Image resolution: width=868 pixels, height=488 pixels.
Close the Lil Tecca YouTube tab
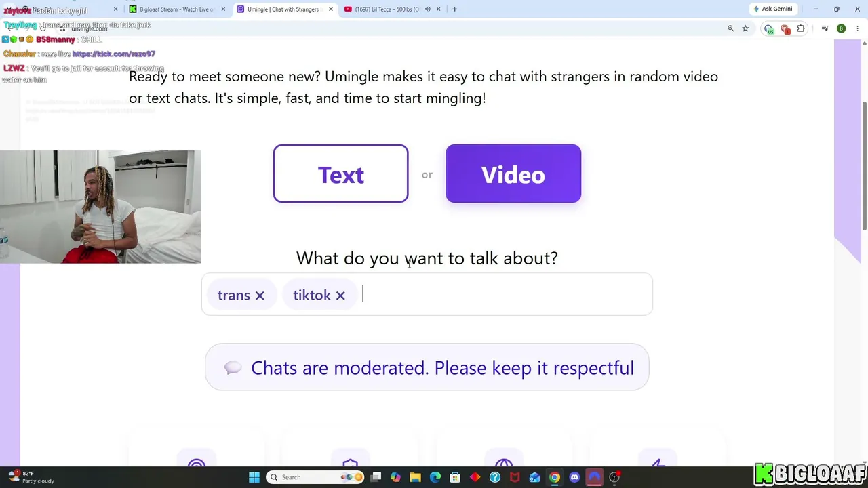pos(438,9)
